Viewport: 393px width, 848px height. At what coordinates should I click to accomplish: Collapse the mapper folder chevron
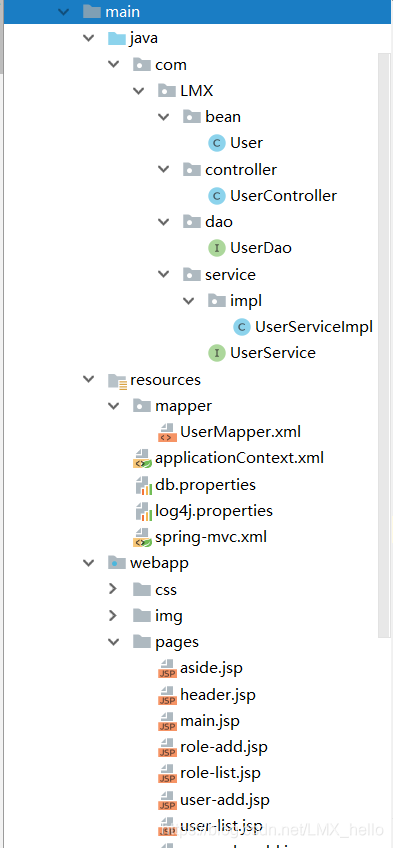[x=114, y=406]
